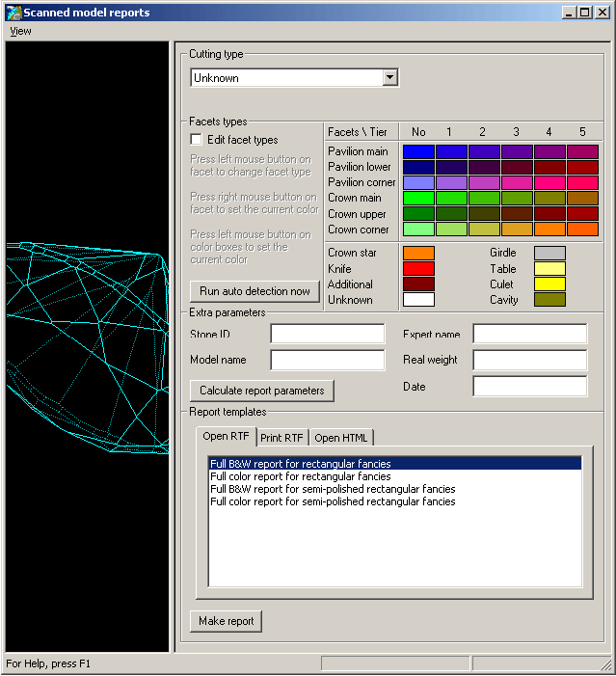Click Run auto detection now button
The height and width of the screenshot is (676, 616).
point(254,291)
